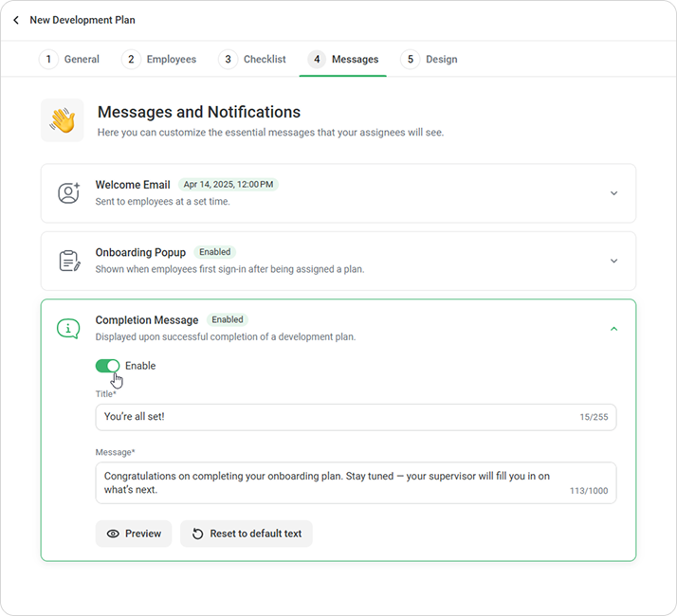Screen dimensions: 677x616
Task: Open the Employees tab
Action: coord(159,59)
